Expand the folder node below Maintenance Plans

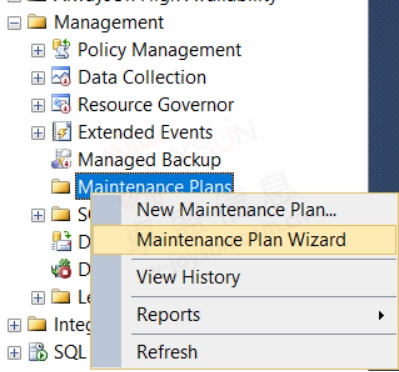tap(38, 215)
